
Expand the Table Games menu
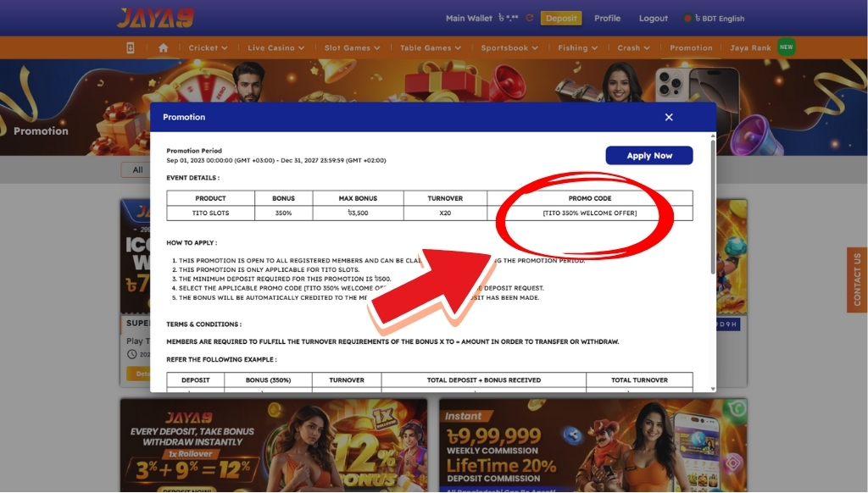point(430,47)
